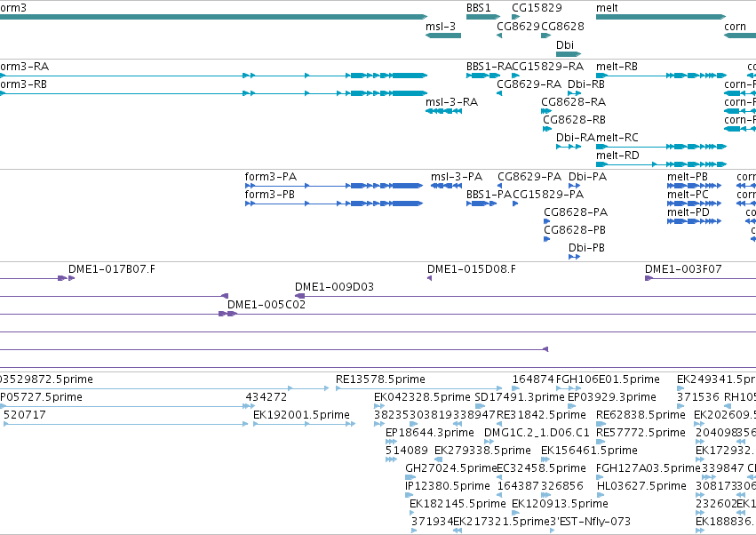Click the BBS1-RA transcript label
This screenshot has width=756, height=535.
pyautogui.click(x=489, y=67)
